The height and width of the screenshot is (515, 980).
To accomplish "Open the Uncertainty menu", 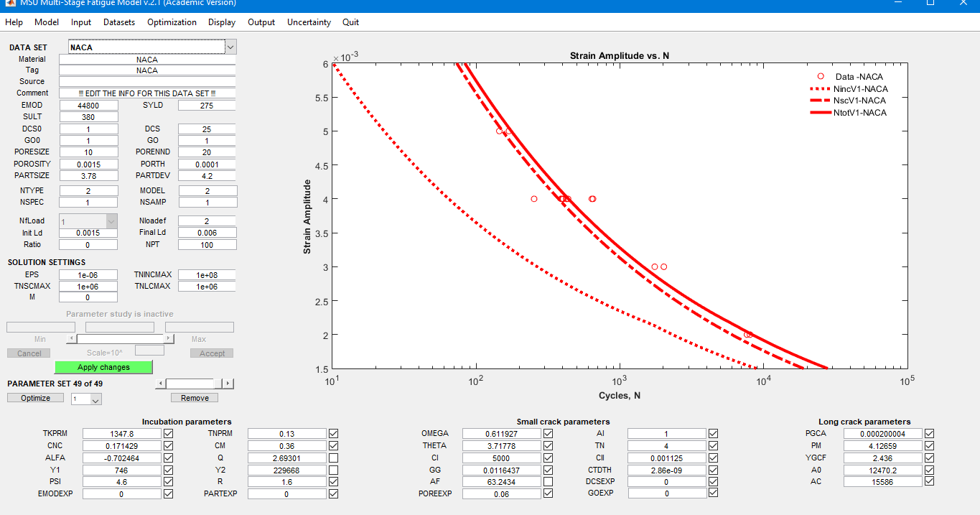I will coord(309,22).
